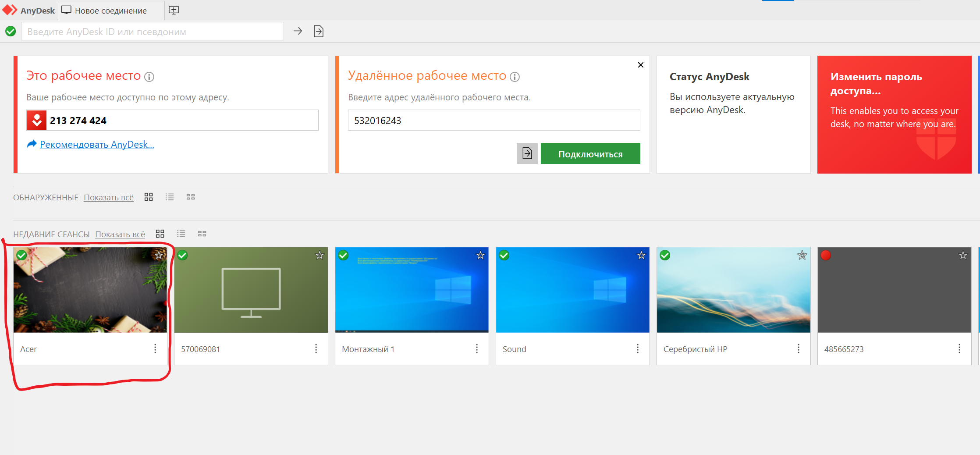Open three-dot menu for 570069081
Viewport: 980px width, 455px height.
(x=316, y=348)
